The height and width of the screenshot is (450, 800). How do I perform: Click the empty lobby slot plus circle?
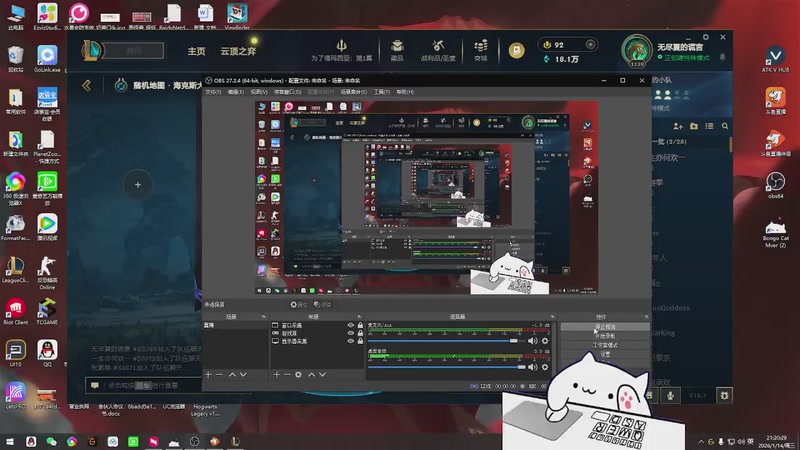(x=138, y=185)
